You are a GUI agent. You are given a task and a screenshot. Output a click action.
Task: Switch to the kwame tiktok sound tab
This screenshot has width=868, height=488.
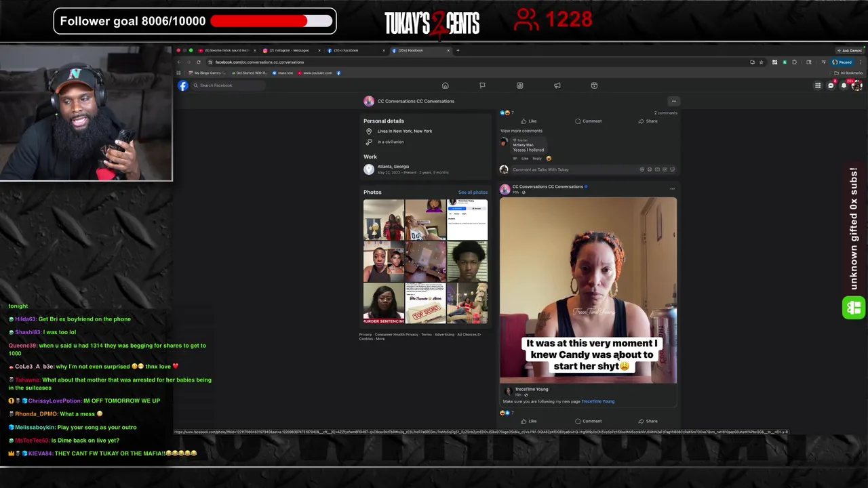click(227, 50)
